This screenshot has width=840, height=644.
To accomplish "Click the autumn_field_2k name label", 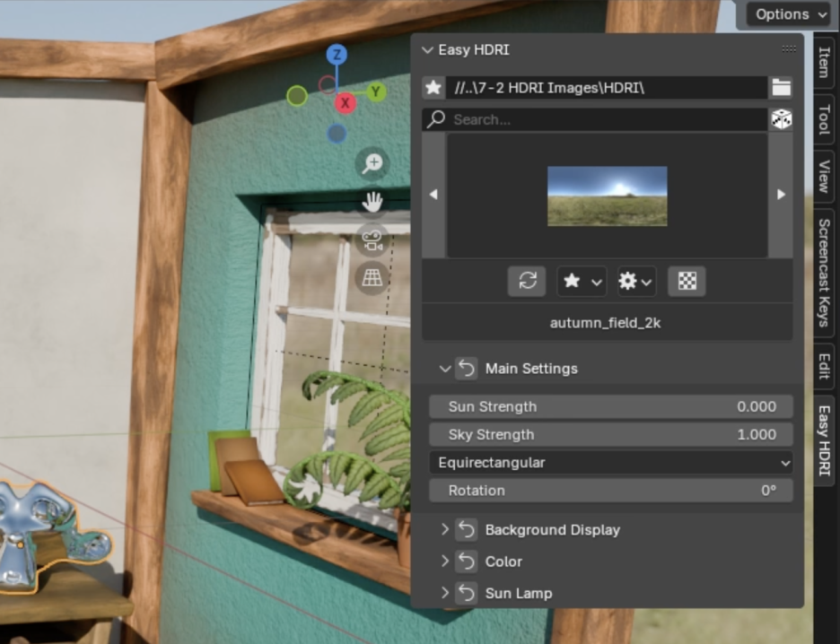I will click(606, 323).
